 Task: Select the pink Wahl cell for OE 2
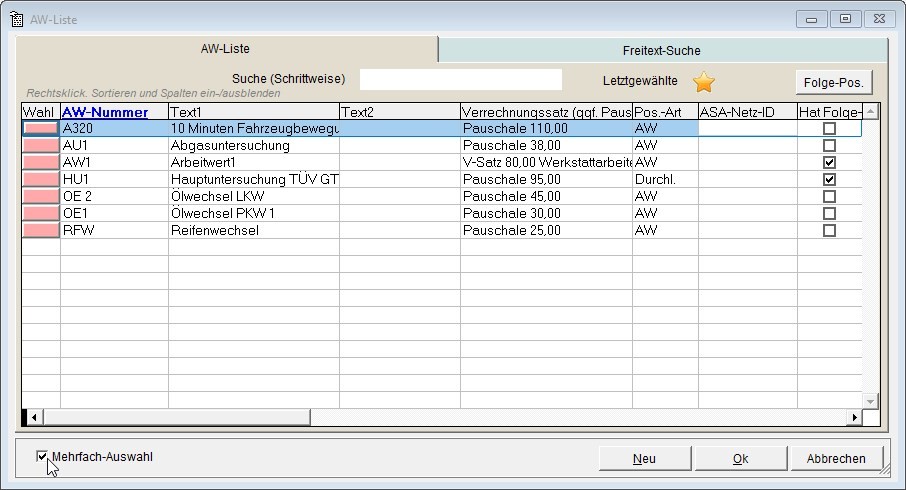pos(41,196)
